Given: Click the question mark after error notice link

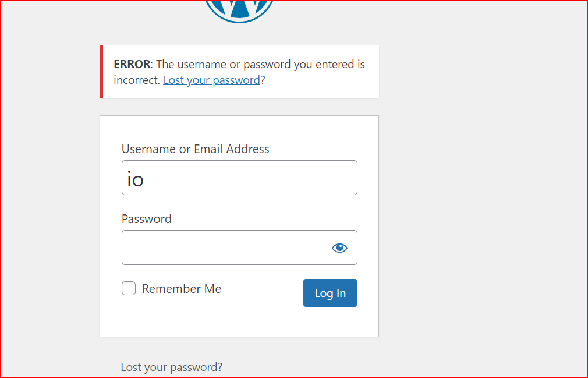Looking at the screenshot, I should [x=263, y=80].
